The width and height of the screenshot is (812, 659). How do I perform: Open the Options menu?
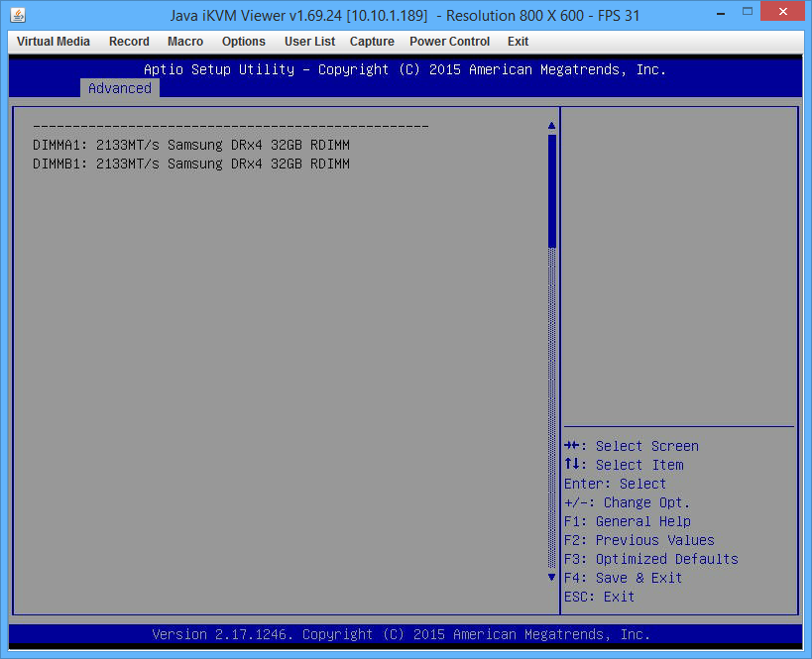(243, 42)
